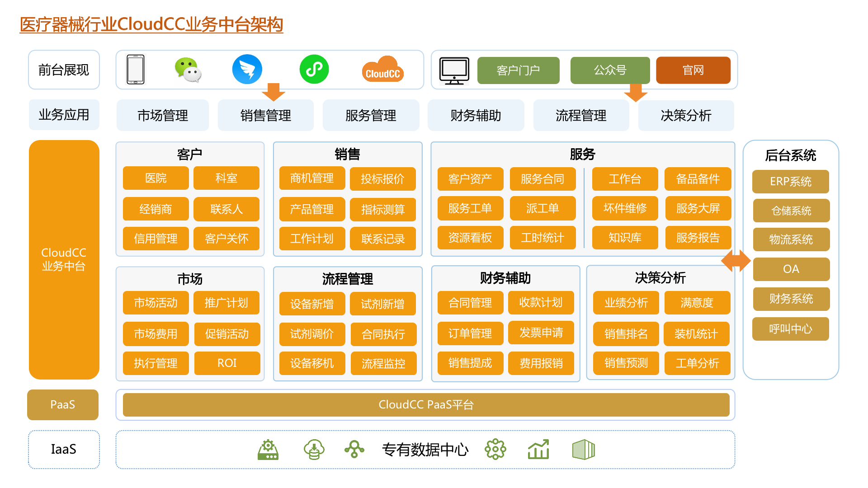Click the green mini-program icon

pos(314,70)
